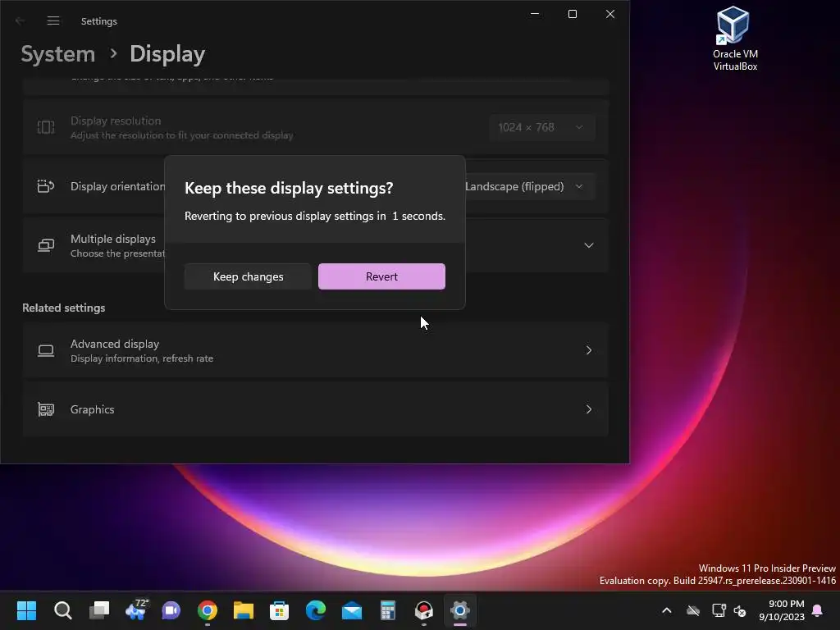This screenshot has height=630, width=840.
Task: Open Task View from the taskbar
Action: (99, 610)
